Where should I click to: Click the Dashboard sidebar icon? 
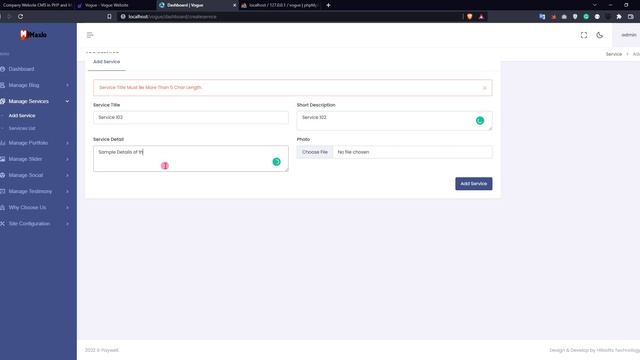[x=2, y=69]
